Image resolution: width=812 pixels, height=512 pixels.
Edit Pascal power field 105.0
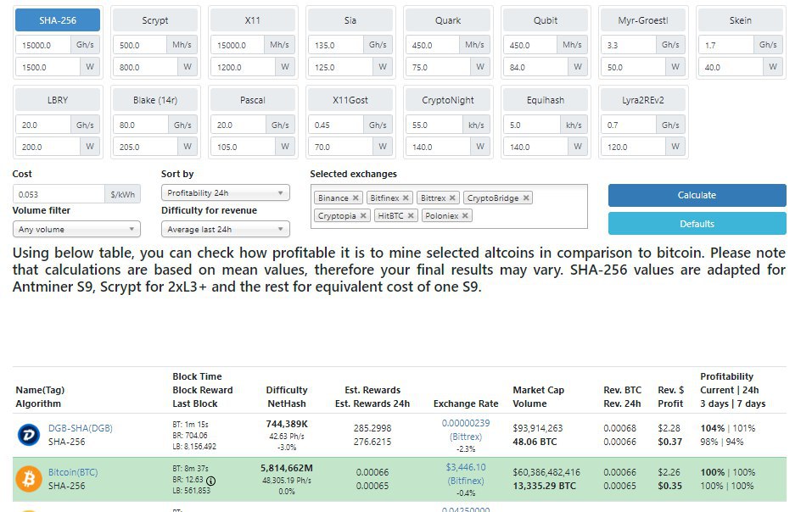(243, 147)
